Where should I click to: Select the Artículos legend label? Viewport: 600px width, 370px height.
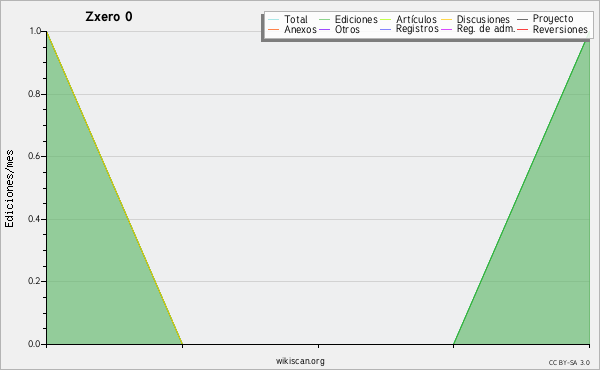(416, 19)
